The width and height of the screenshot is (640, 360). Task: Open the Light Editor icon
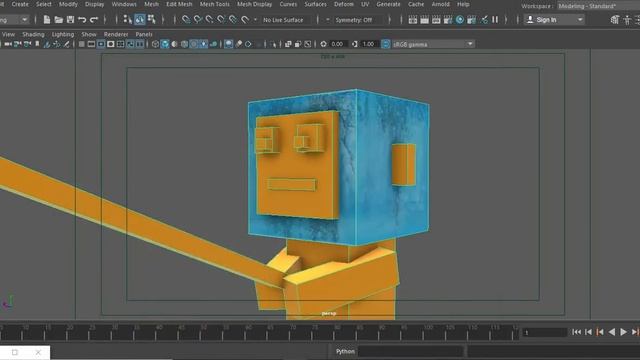(x=484, y=20)
